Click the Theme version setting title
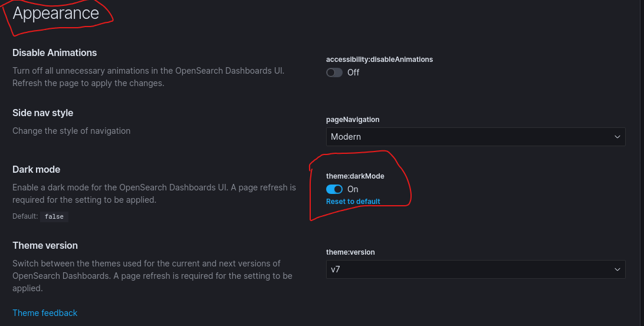644x326 pixels. 45,245
